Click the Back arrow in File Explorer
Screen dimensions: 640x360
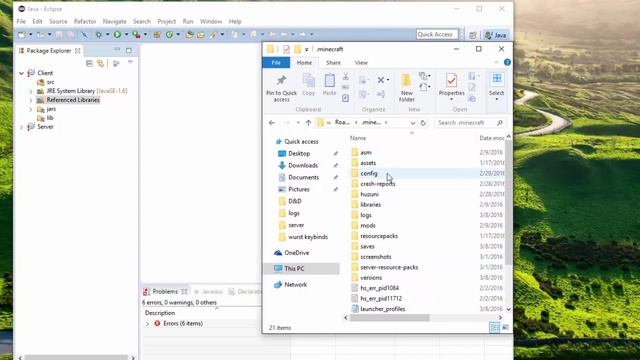tap(272, 123)
